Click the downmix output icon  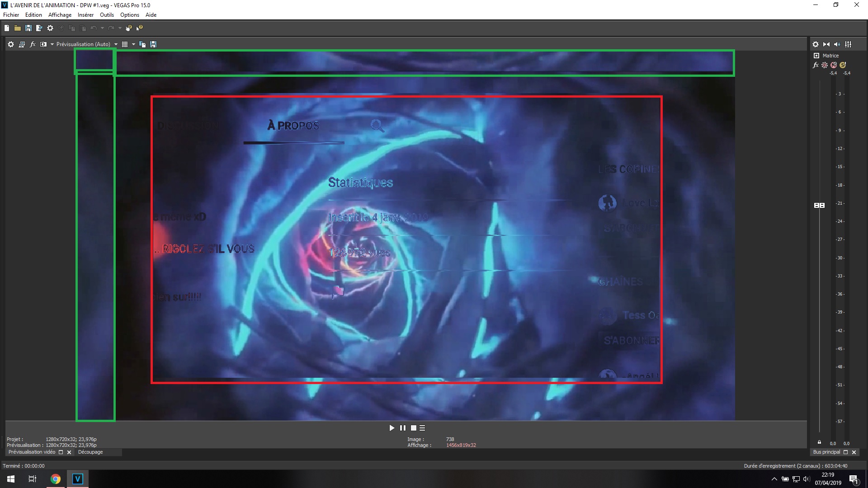[826, 44]
